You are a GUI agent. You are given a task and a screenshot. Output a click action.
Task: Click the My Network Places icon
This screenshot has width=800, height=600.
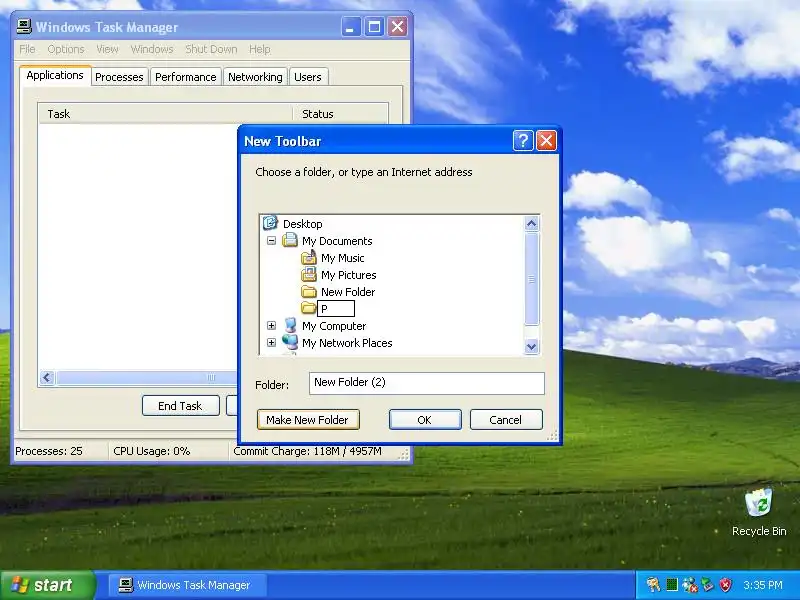[x=290, y=342]
